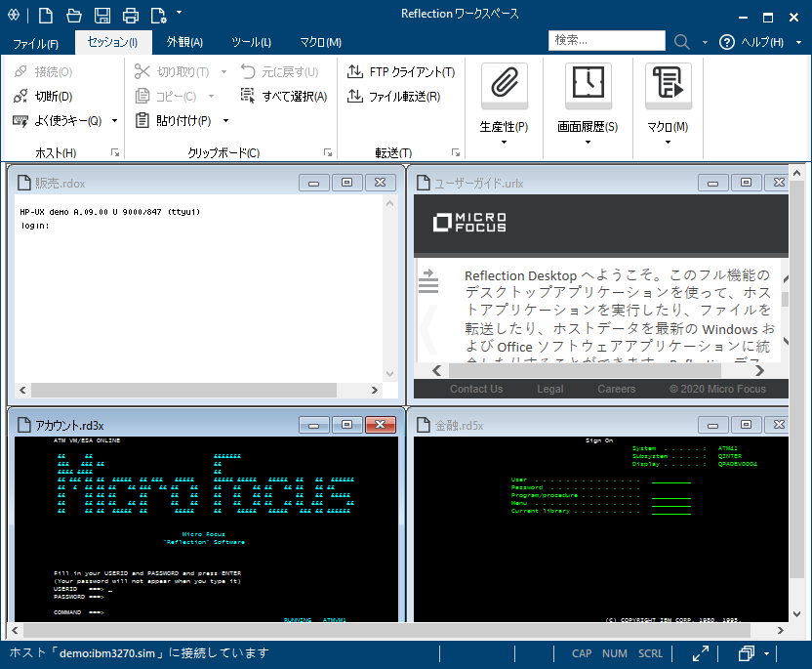Click the 接続(O) connect button
Viewport: 812px width, 669px height.
point(44,71)
